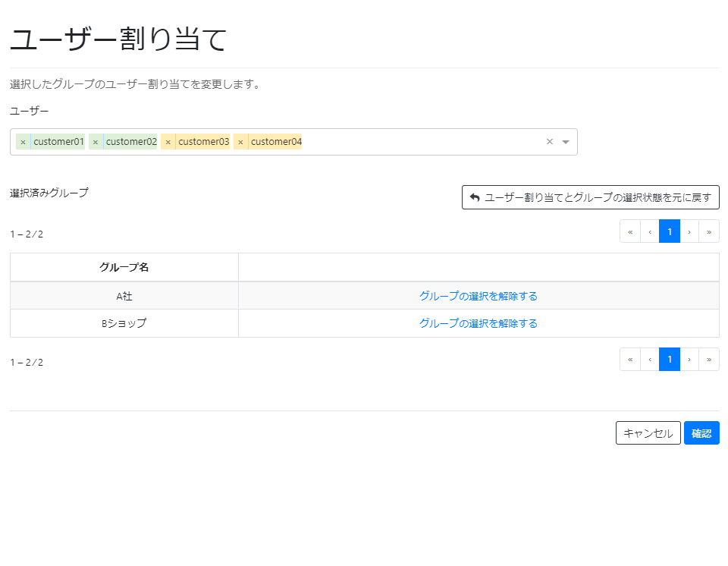This screenshot has height=566, width=728.
Task: Click inside the user tag input field
Action: [417, 141]
